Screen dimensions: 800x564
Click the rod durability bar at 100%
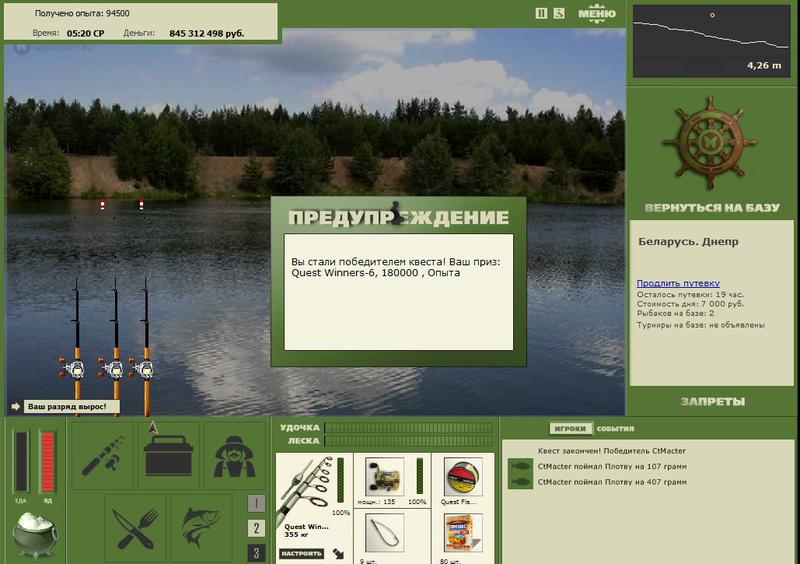(340, 480)
